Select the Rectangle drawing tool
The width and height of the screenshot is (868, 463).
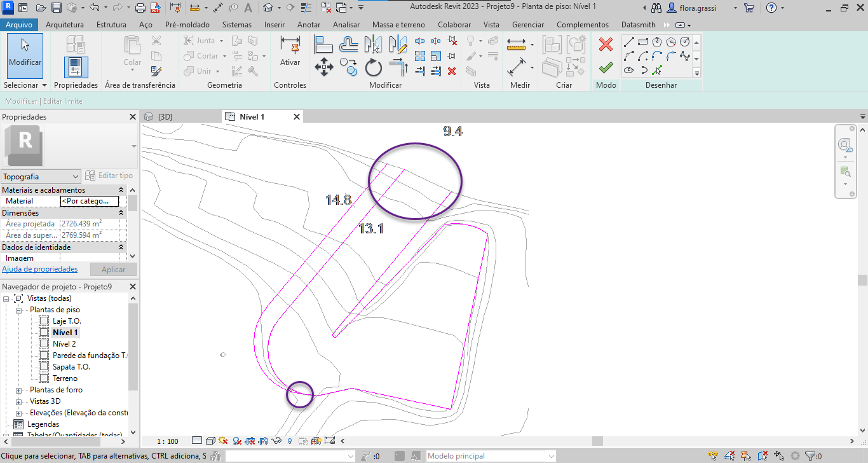pyautogui.click(x=642, y=41)
